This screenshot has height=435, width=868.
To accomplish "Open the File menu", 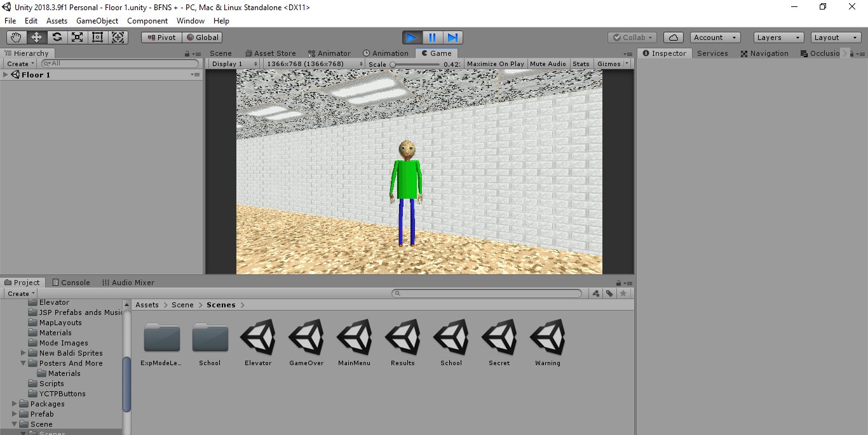I will 10,21.
